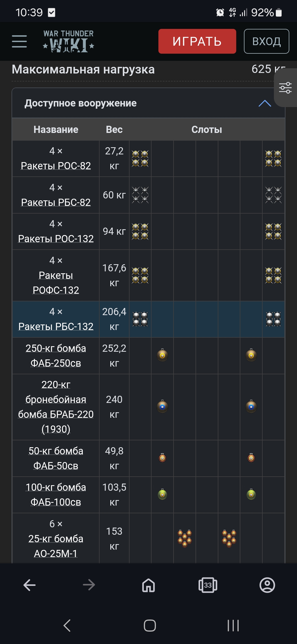This screenshot has height=644, width=297.
Task: Open the Ракеты РОС-82 link
Action: [x=56, y=166]
